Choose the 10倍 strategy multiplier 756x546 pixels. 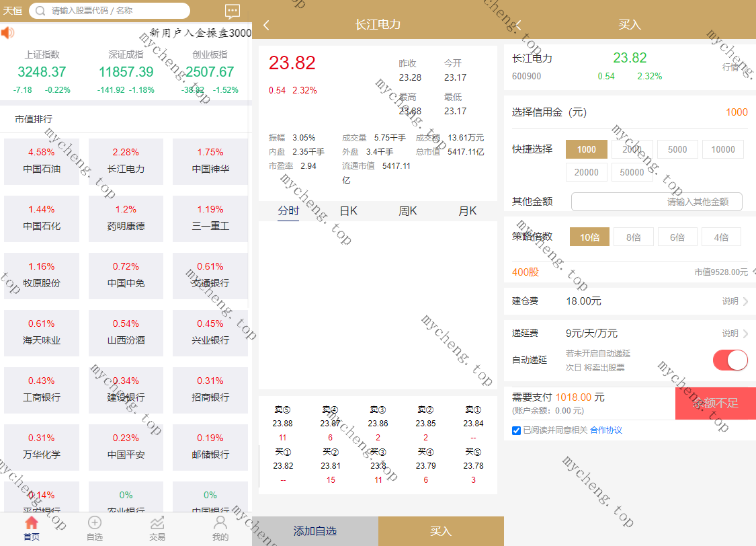589,237
